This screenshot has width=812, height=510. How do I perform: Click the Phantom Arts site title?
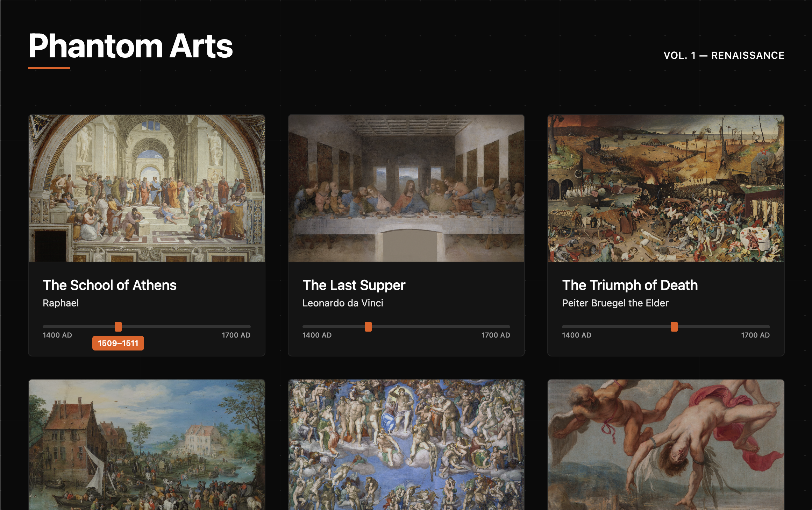click(130, 46)
